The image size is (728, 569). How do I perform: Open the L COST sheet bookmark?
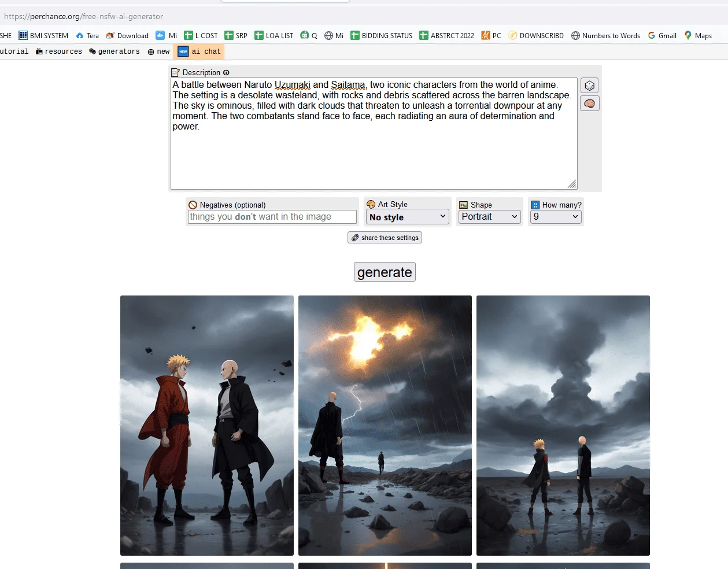click(201, 35)
